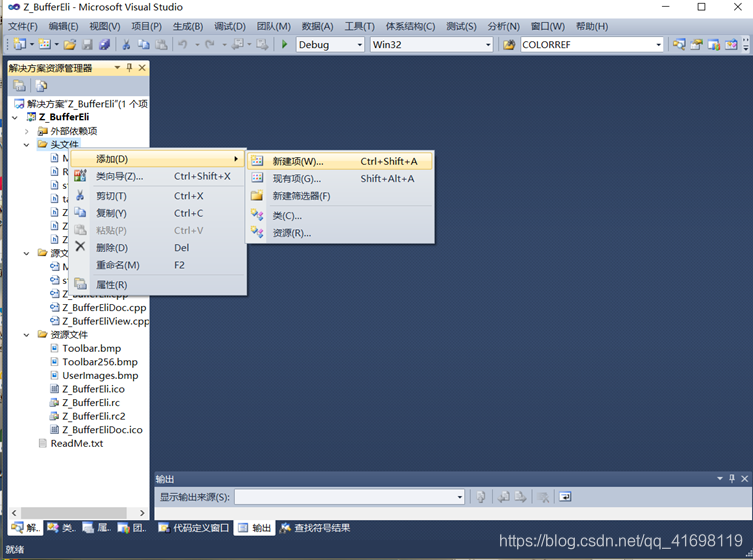
Task: Click Solution Explorer horizontal scrollbar right arrow
Action: (142, 513)
